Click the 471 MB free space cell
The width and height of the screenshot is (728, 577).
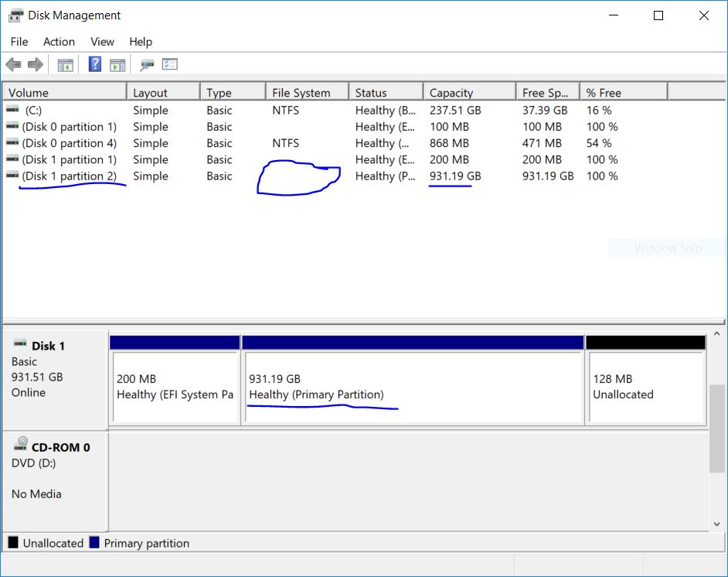(x=542, y=143)
